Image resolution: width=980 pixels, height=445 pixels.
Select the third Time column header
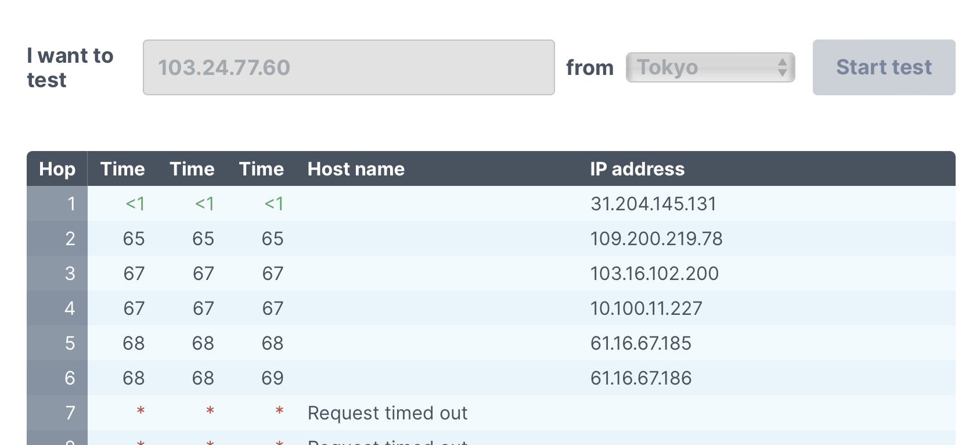[x=261, y=169]
